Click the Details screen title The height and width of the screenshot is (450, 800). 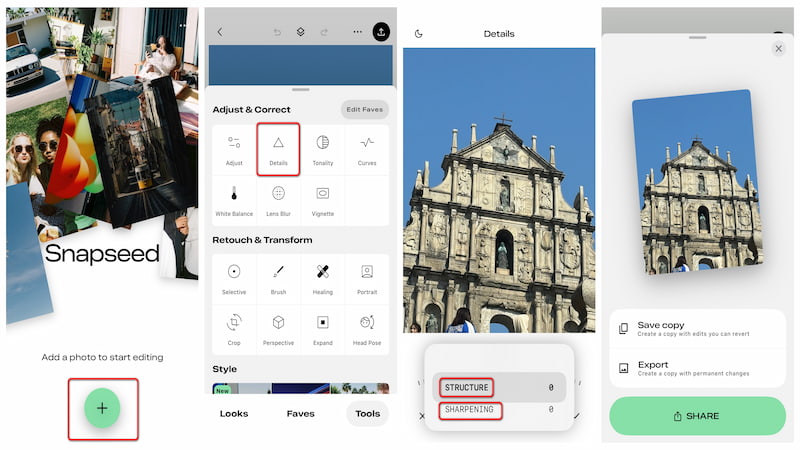[x=499, y=34]
